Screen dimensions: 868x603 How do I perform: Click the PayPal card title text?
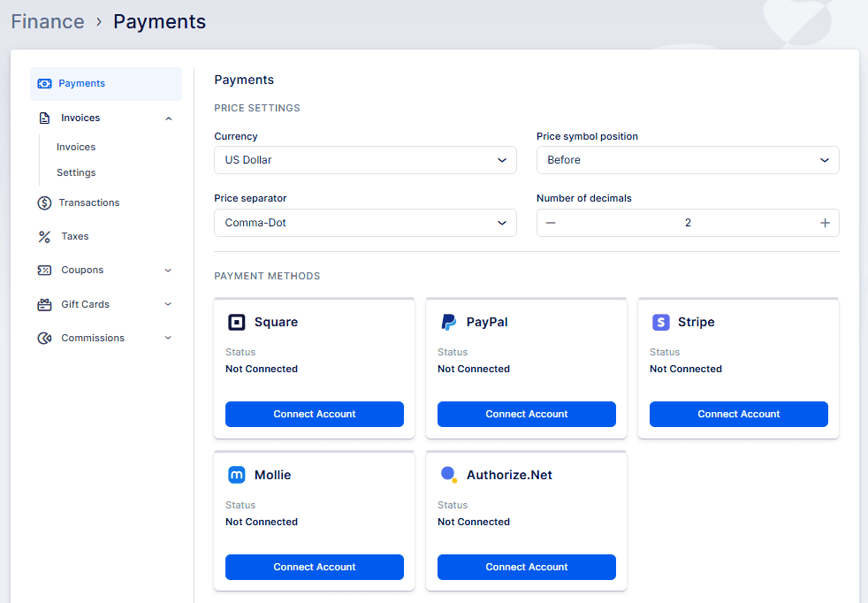pos(486,322)
